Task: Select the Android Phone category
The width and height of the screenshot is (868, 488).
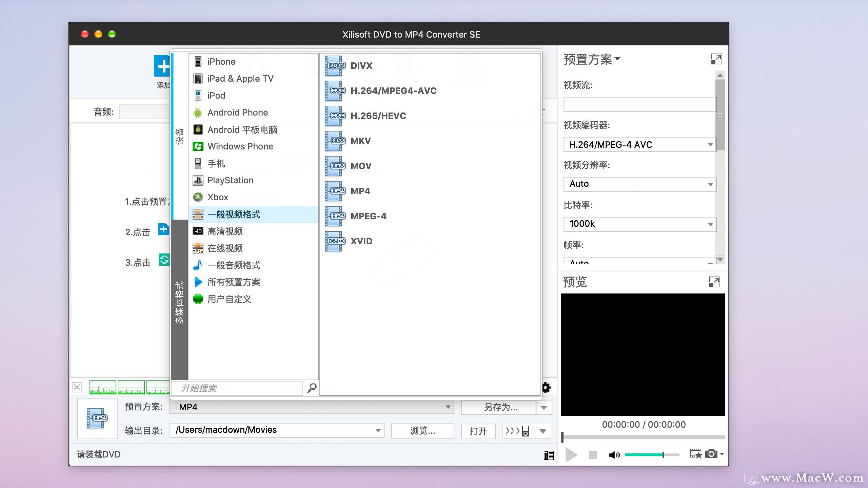Action: tap(253, 113)
